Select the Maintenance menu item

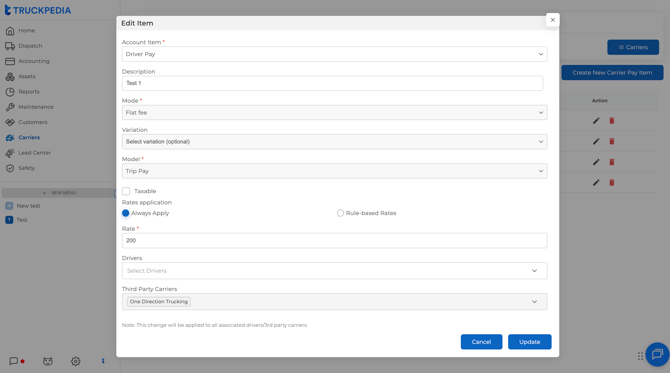[x=36, y=107]
